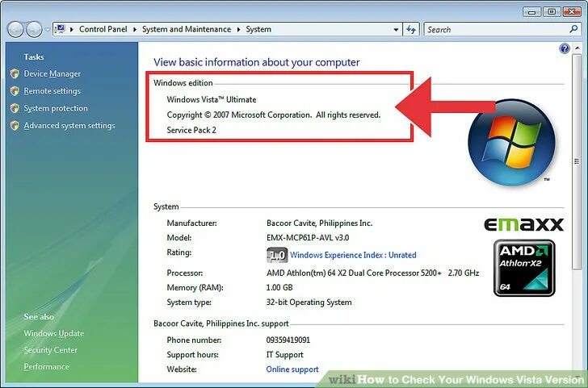Select the manufacturer value Bacoor Cavite, Philippines Inc.
The width and height of the screenshot is (588, 388).
pos(319,223)
